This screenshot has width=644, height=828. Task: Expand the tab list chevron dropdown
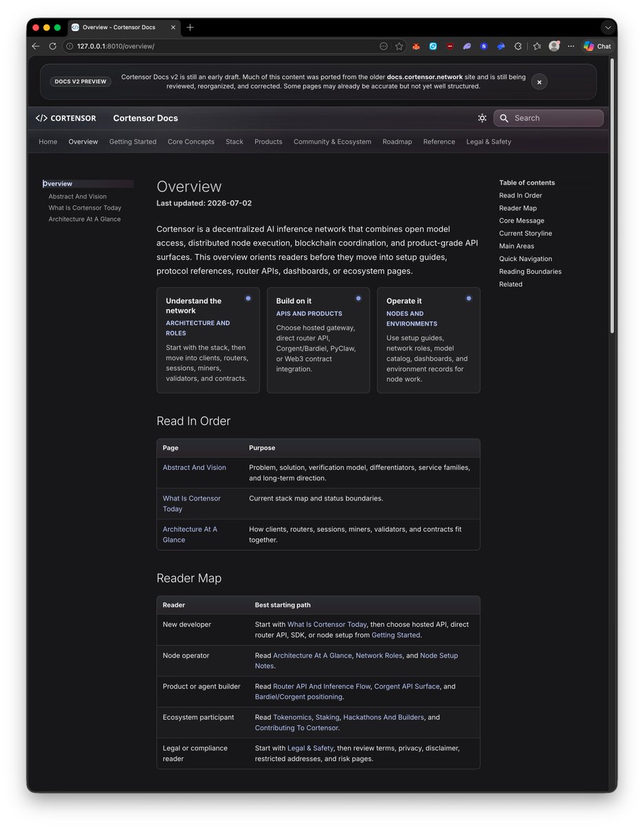pos(607,28)
